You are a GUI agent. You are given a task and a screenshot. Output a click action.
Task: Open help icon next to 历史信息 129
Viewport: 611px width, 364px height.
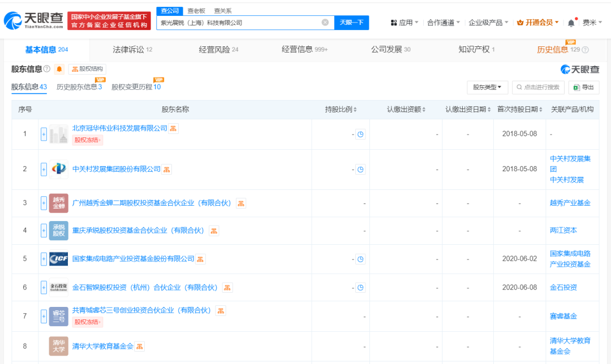coord(585,50)
